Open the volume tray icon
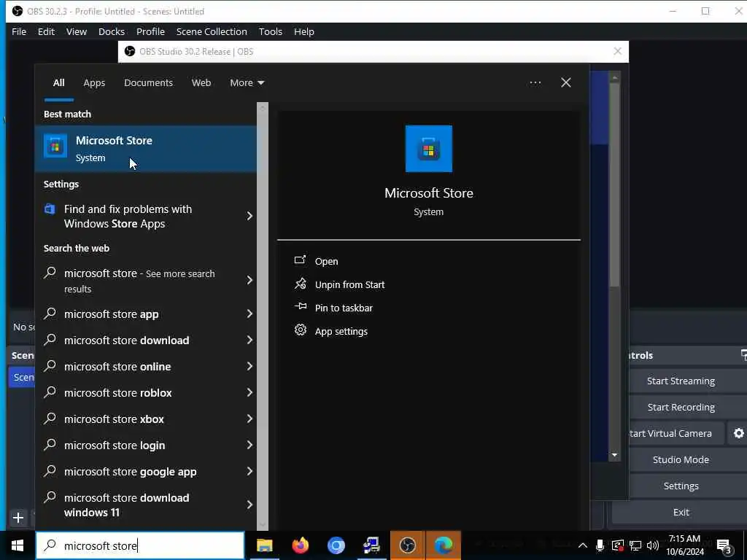The width and height of the screenshot is (747, 560). [653, 545]
